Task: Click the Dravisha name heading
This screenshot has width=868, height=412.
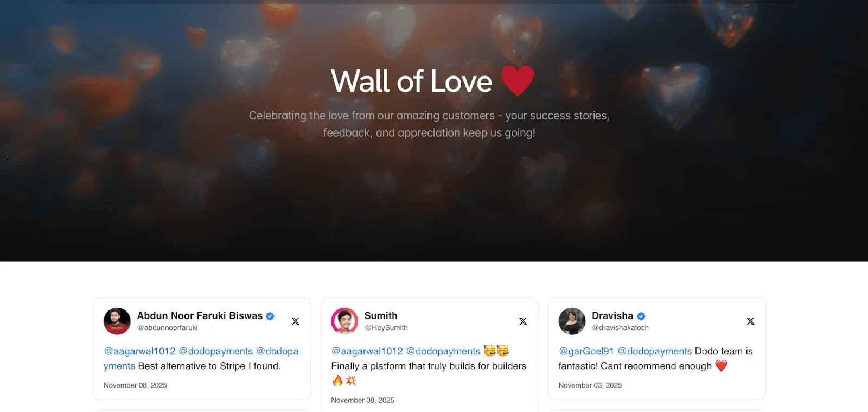Action: pos(612,316)
